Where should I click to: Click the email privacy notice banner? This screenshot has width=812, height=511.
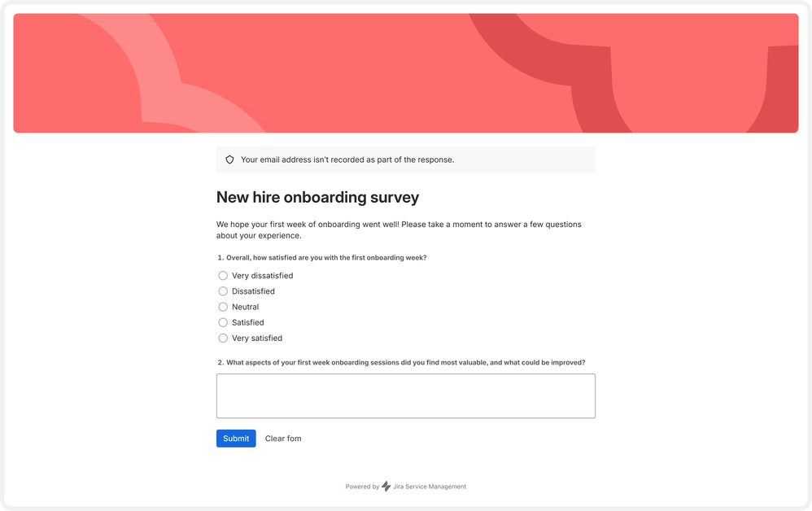tap(405, 159)
